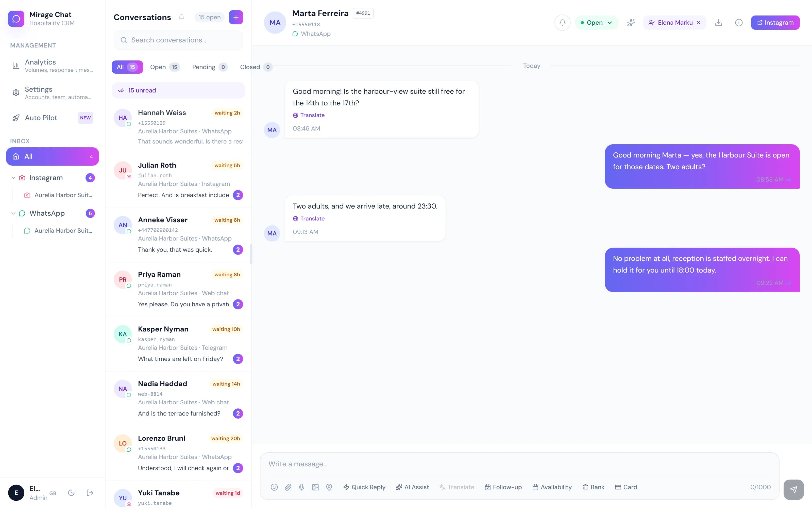The width and height of the screenshot is (812, 508).
Task: Open Lorenzo Bruni conversation
Action: (x=178, y=453)
